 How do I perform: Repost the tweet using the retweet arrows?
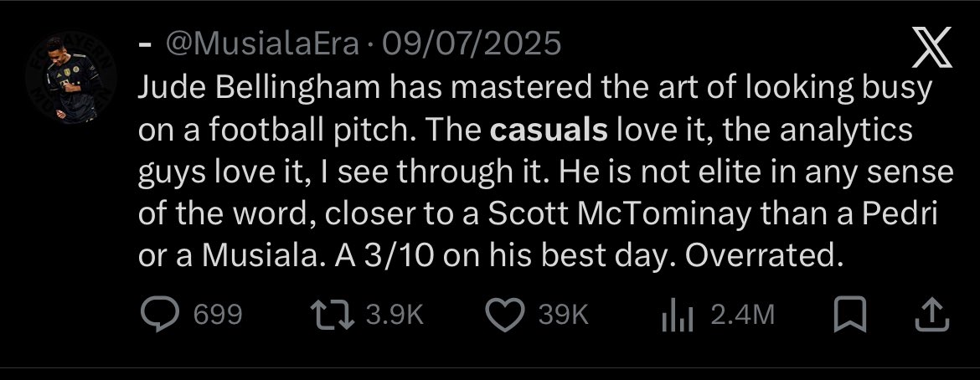pyautogui.click(x=333, y=315)
